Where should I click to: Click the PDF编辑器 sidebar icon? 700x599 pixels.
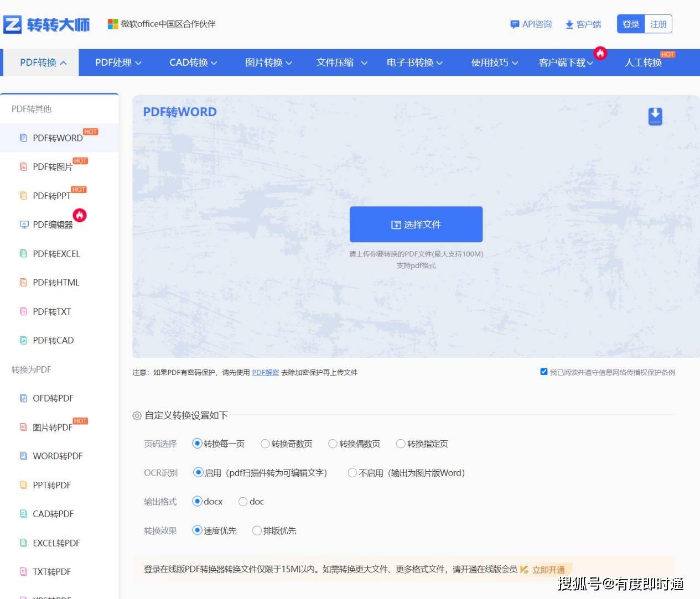24,225
